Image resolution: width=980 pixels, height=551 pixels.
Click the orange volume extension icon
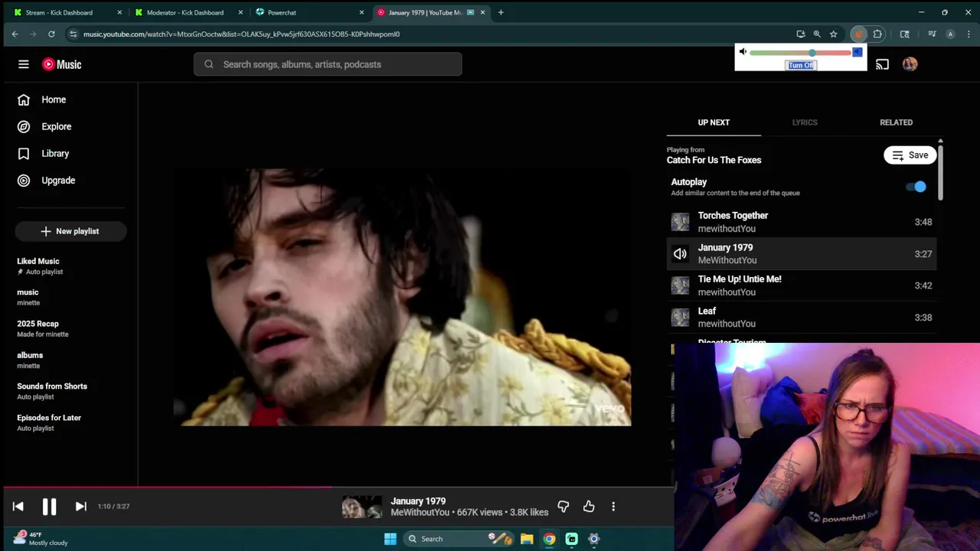tap(858, 34)
